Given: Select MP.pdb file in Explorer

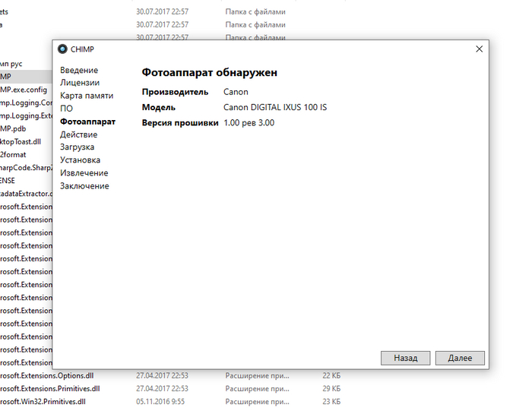Looking at the screenshot, I should coord(13,128).
